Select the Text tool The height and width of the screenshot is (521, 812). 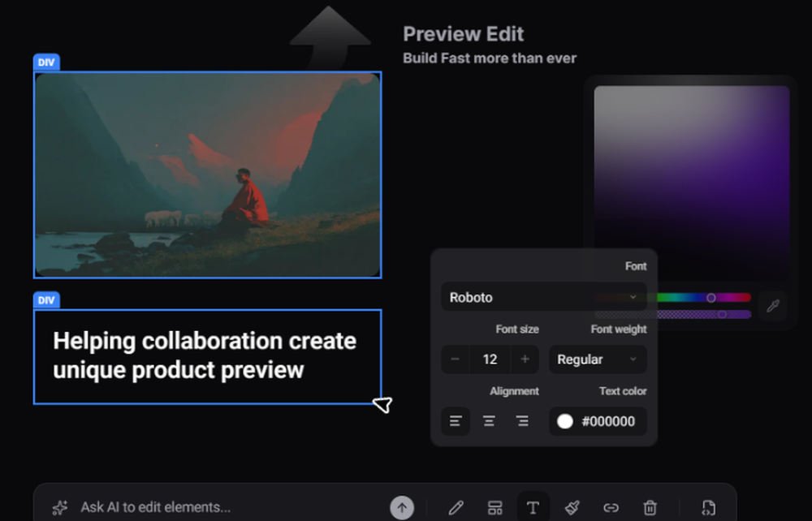click(533, 506)
